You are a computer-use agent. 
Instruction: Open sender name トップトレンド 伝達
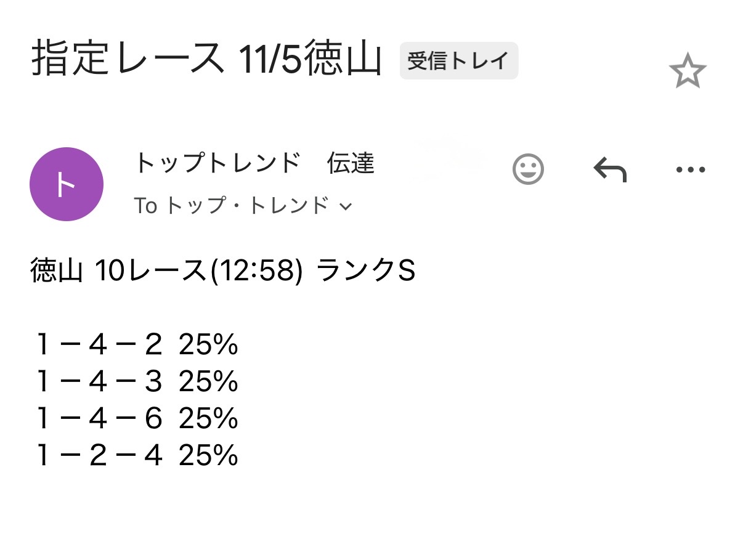coord(254,163)
